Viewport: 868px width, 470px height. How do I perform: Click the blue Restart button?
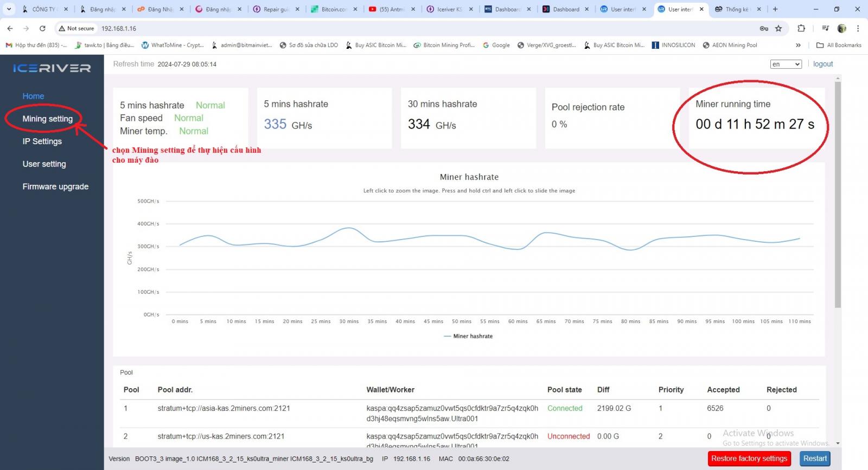pyautogui.click(x=815, y=459)
